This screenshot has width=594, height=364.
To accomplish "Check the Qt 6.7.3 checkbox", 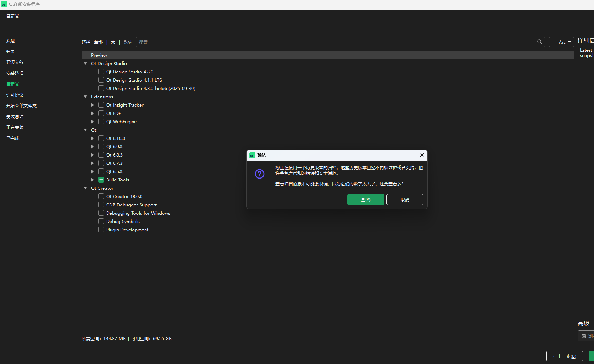I will point(101,163).
